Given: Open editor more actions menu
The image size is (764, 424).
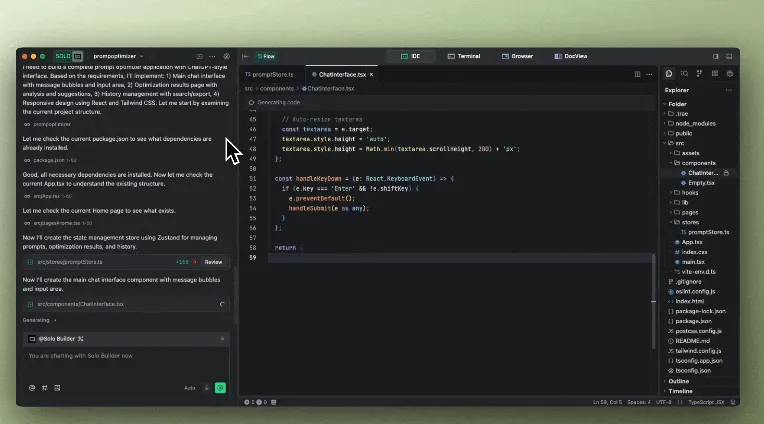Looking at the screenshot, I should pos(649,75).
